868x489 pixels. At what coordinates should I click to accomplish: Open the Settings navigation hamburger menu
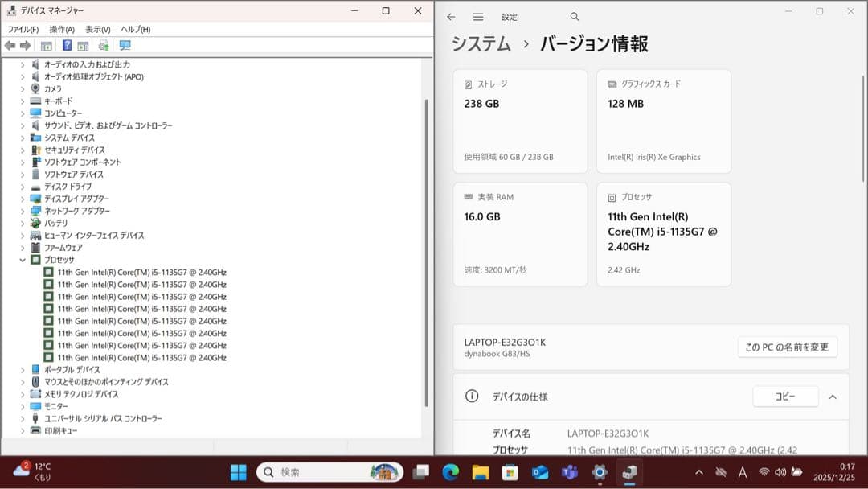(x=477, y=16)
